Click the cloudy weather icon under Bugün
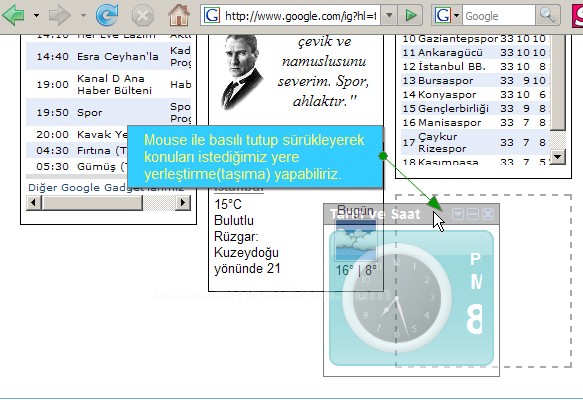This screenshot has height=400, width=583. (x=356, y=241)
